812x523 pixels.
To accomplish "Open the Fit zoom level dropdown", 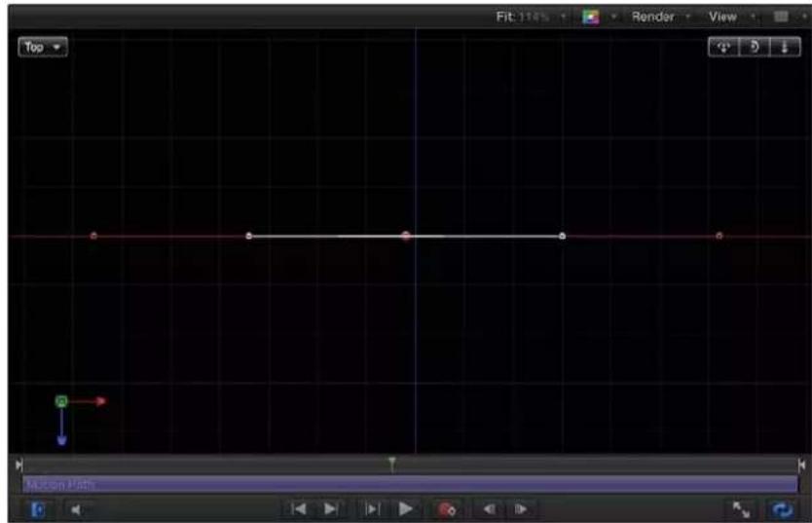I will point(531,18).
